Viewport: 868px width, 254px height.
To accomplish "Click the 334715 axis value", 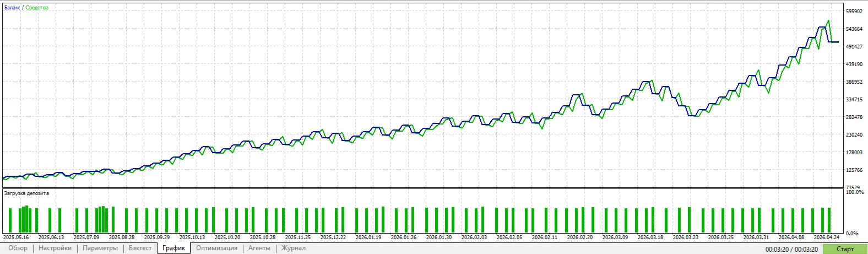I will [854, 100].
